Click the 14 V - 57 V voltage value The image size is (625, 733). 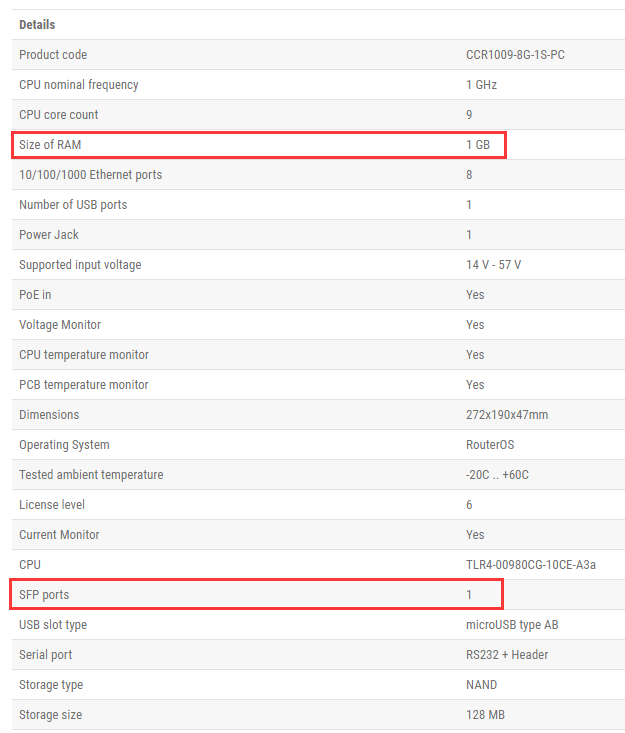point(493,265)
